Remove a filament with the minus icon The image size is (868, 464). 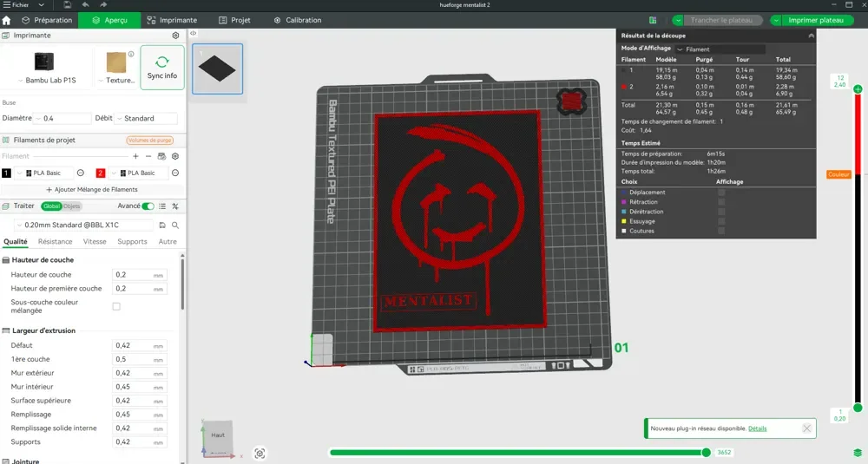(x=148, y=156)
